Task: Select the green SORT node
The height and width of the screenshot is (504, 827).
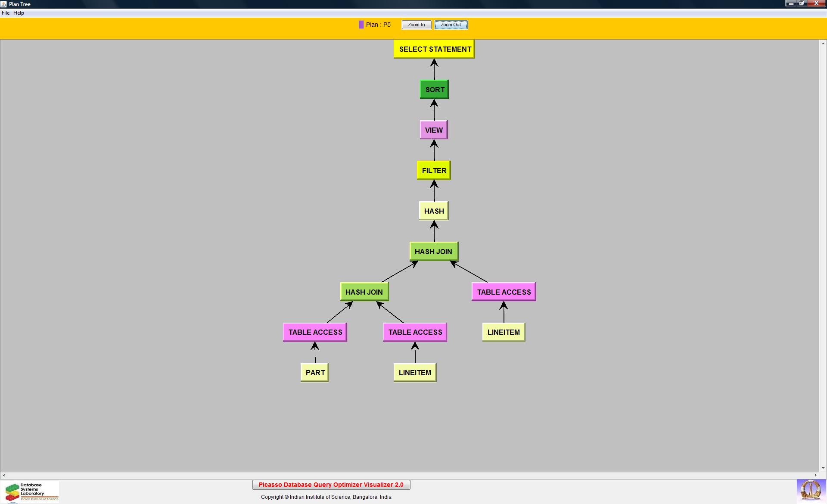Action: click(434, 90)
